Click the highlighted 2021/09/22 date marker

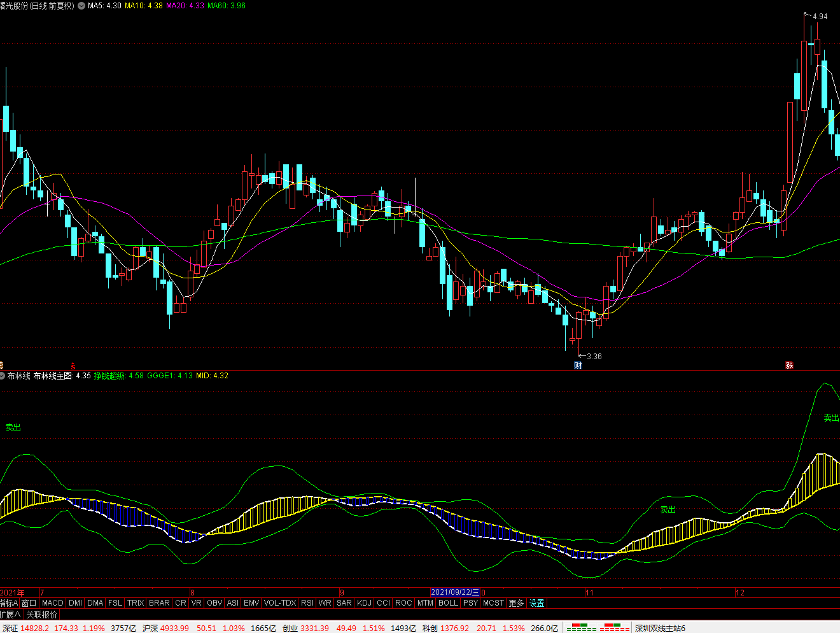coord(455,592)
